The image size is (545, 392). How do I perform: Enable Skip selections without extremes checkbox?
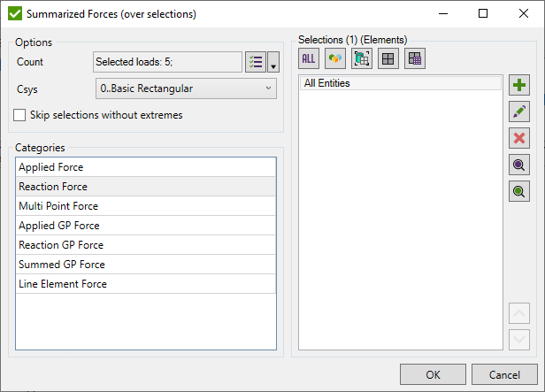coord(20,115)
